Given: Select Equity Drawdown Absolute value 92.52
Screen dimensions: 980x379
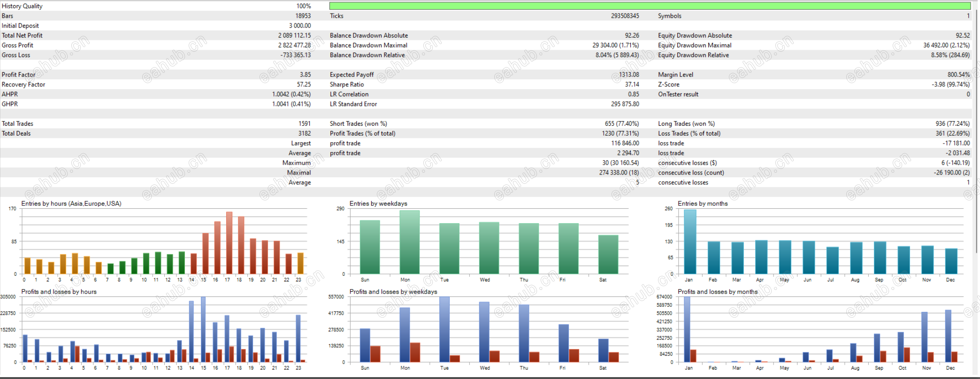Looking at the screenshot, I should (963, 36).
